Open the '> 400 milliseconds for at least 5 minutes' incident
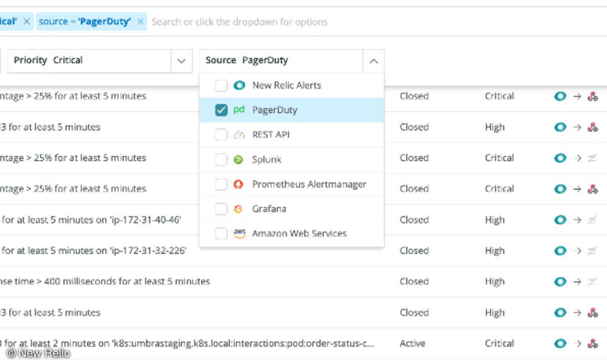The height and width of the screenshot is (364, 607). pyautogui.click(x=105, y=282)
